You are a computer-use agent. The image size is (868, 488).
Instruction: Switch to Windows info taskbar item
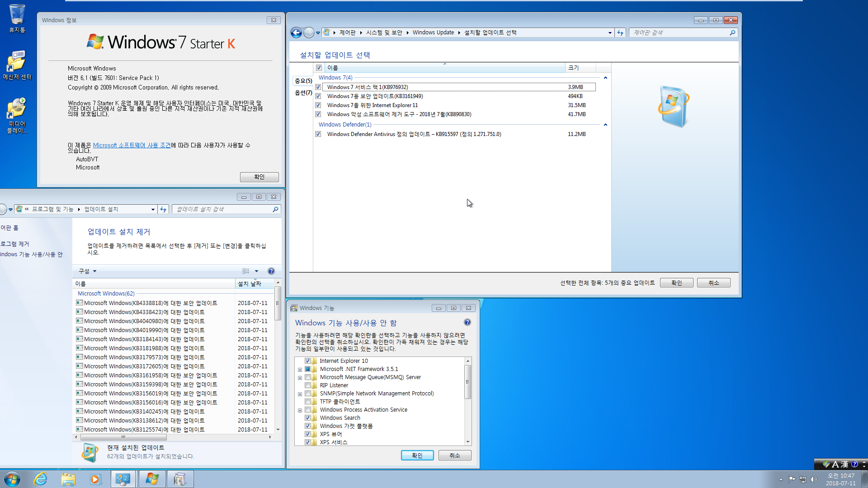click(152, 479)
